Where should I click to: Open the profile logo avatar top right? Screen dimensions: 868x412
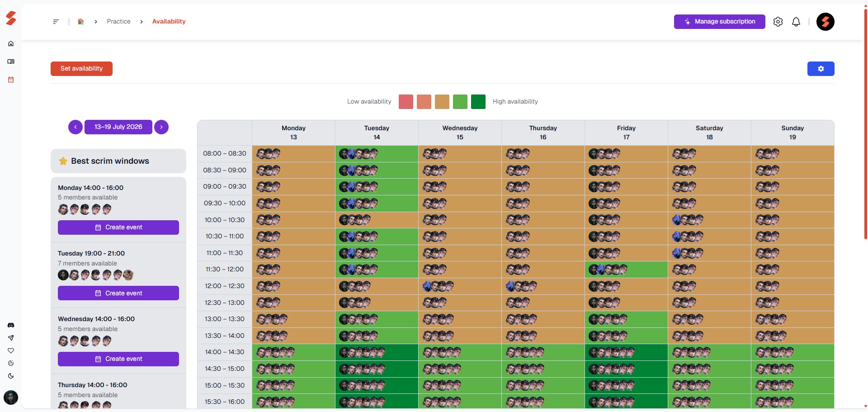click(x=826, y=22)
